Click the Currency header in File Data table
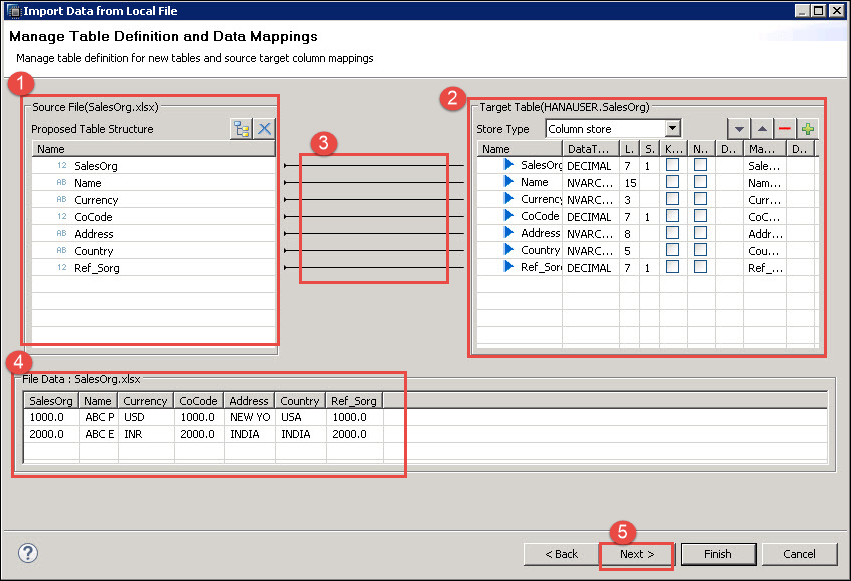This screenshot has height=581, width=851. coord(145,401)
